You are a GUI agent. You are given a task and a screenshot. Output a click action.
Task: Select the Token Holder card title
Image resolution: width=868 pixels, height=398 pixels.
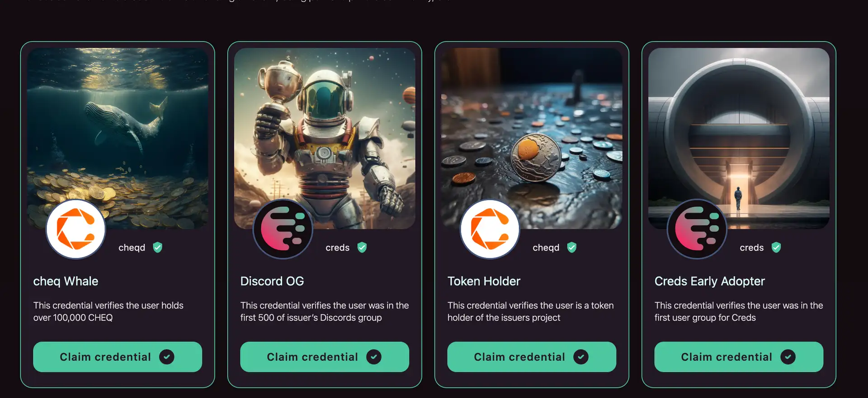click(x=484, y=281)
